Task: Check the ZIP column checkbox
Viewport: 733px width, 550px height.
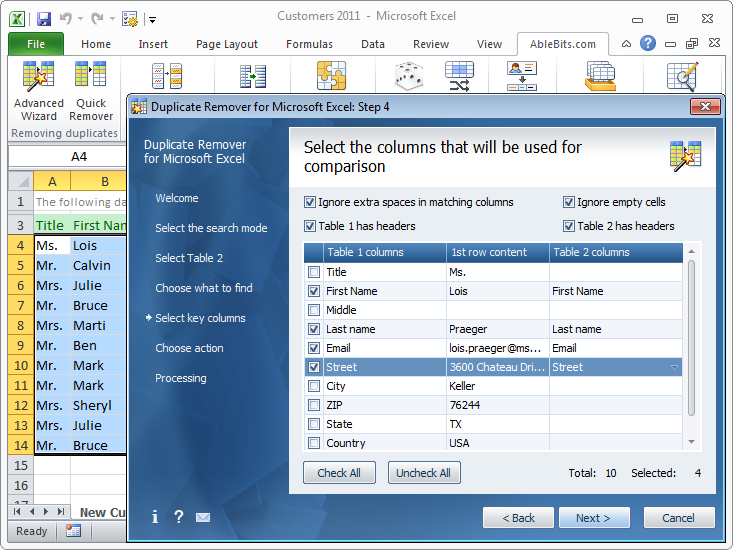Action: pyautogui.click(x=314, y=405)
